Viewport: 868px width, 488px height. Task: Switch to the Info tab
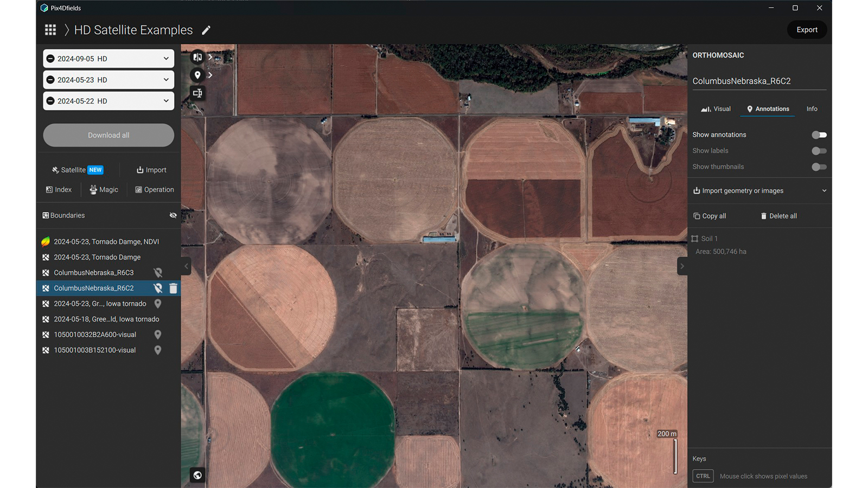click(812, 109)
